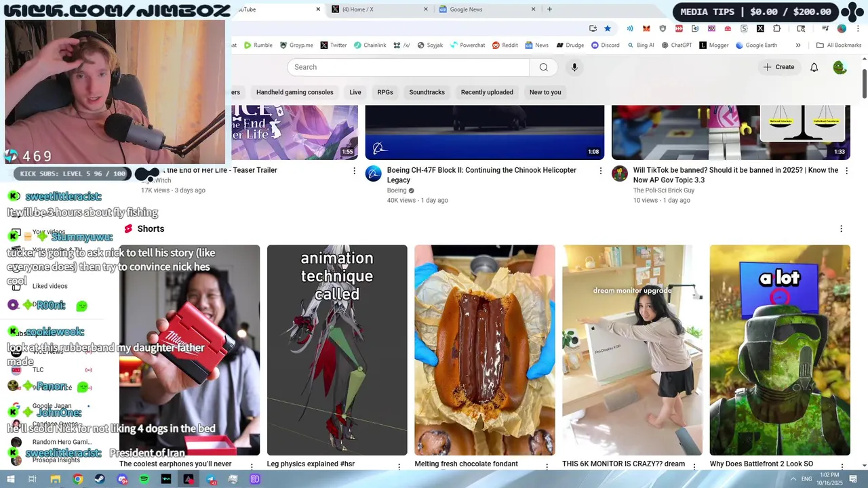Bookmark this page with the star icon
Image resolution: width=868 pixels, height=488 pixels.
pyautogui.click(x=608, y=28)
